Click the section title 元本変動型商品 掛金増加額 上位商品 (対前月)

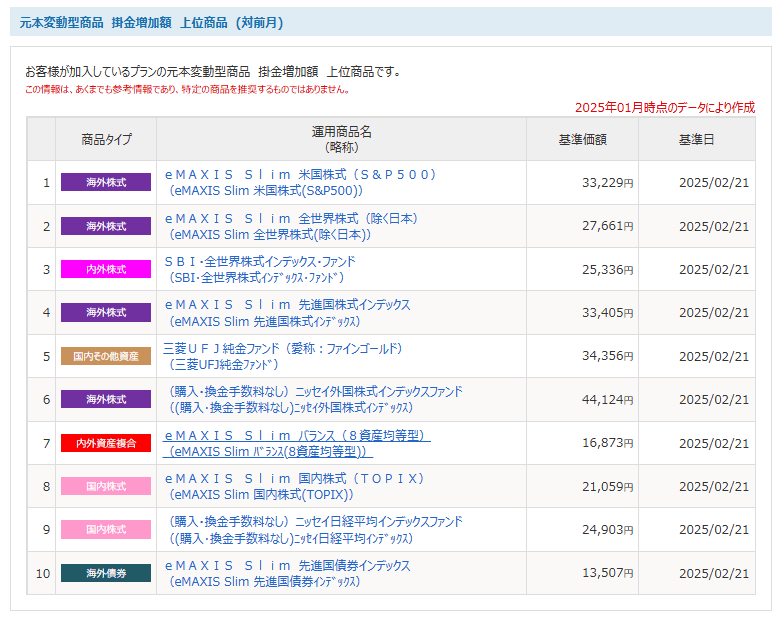coord(151,23)
